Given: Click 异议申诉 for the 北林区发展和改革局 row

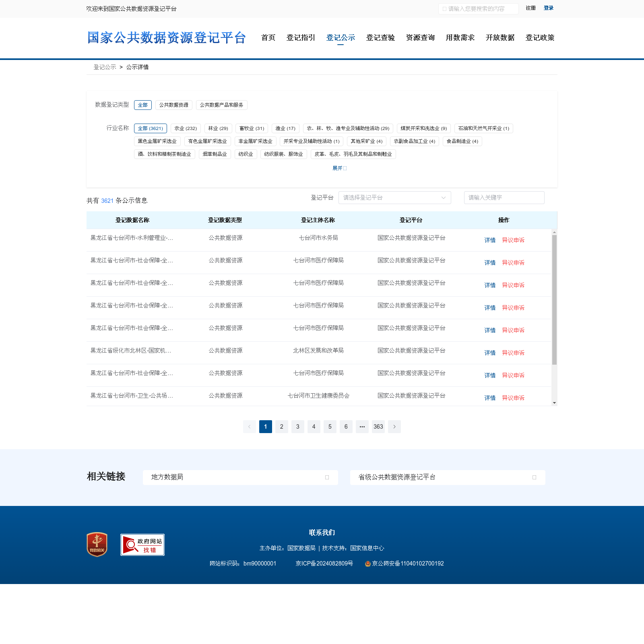Looking at the screenshot, I should point(513,353).
